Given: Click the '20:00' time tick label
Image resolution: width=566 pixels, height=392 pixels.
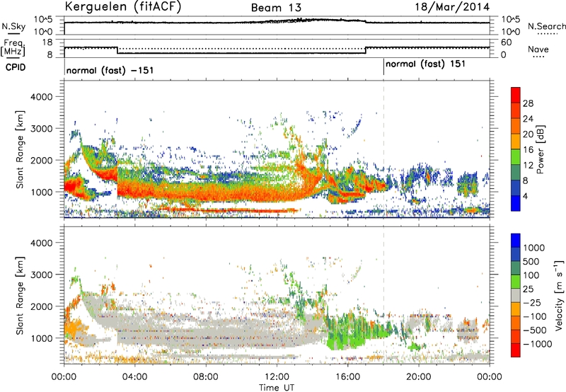Looking at the screenshot, I should tap(419, 377).
